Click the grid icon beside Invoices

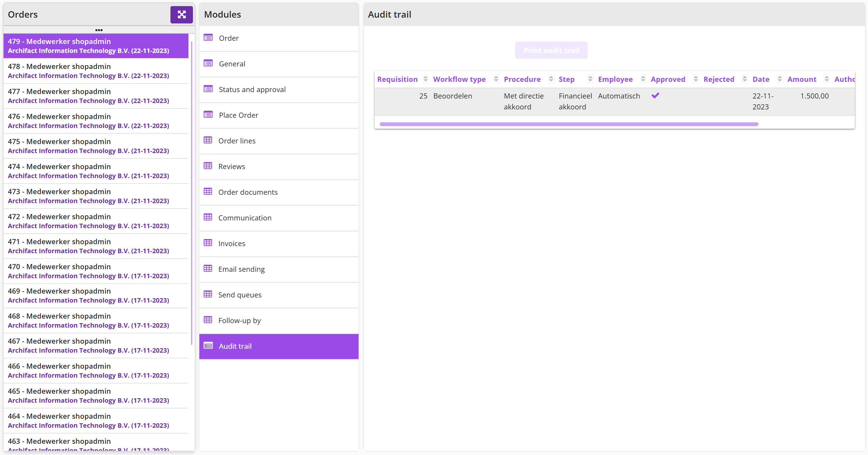[x=208, y=243]
